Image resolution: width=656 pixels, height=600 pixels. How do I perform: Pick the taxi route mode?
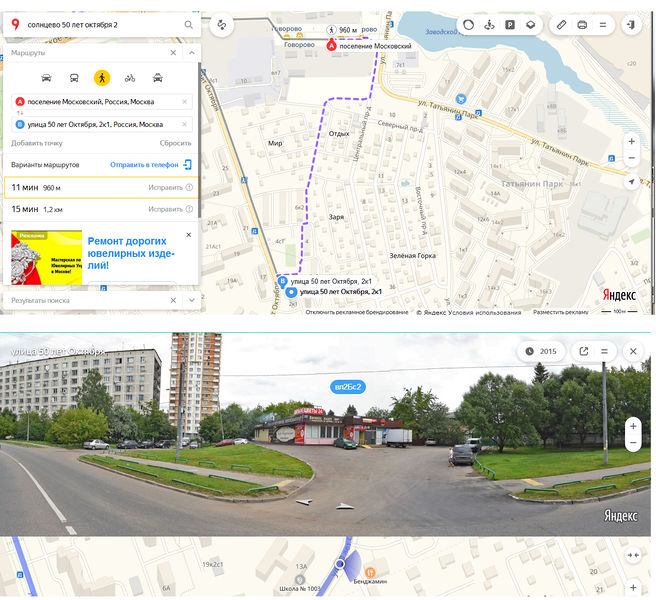158,78
